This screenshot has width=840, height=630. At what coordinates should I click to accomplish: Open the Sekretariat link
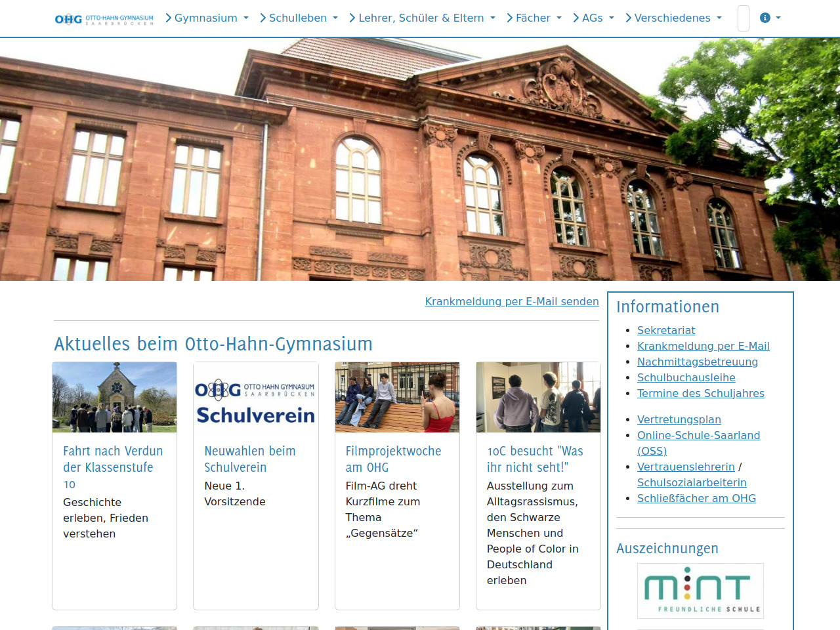(666, 331)
